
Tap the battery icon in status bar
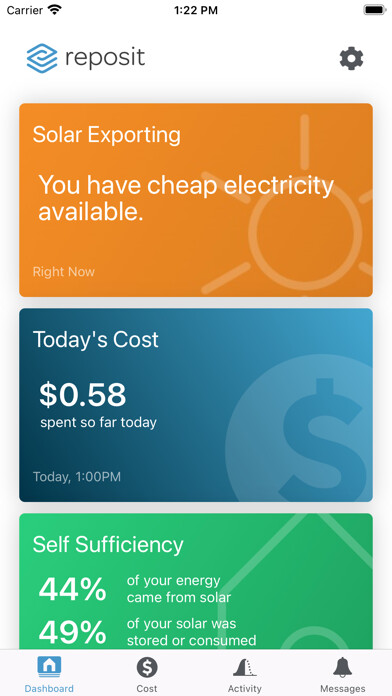pyautogui.click(x=375, y=10)
